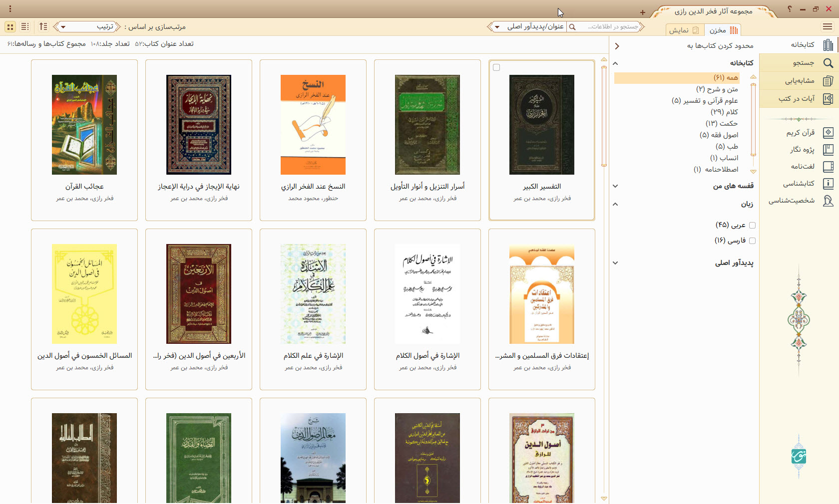This screenshot has height=504, width=839.
Task: Add a new tab with plus
Action: click(x=643, y=12)
